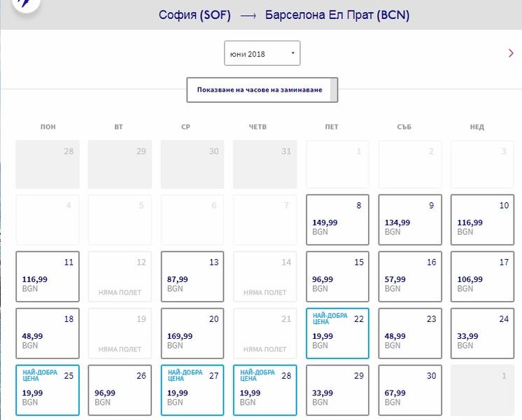Select June 9 flight for 134,99 BGN

pos(410,220)
